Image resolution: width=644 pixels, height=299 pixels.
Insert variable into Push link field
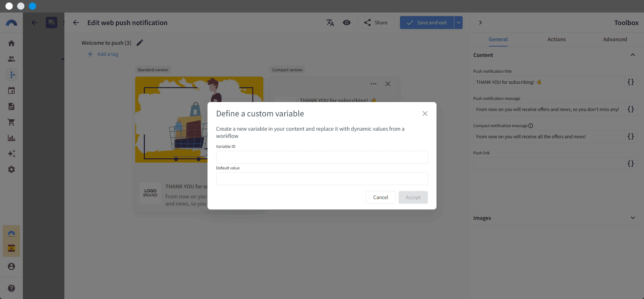point(631,164)
